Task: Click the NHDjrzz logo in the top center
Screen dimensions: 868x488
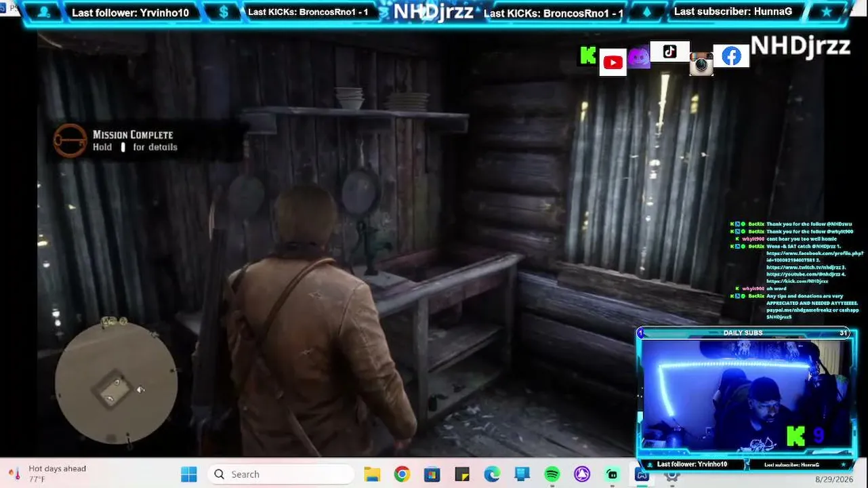Action: click(x=434, y=12)
